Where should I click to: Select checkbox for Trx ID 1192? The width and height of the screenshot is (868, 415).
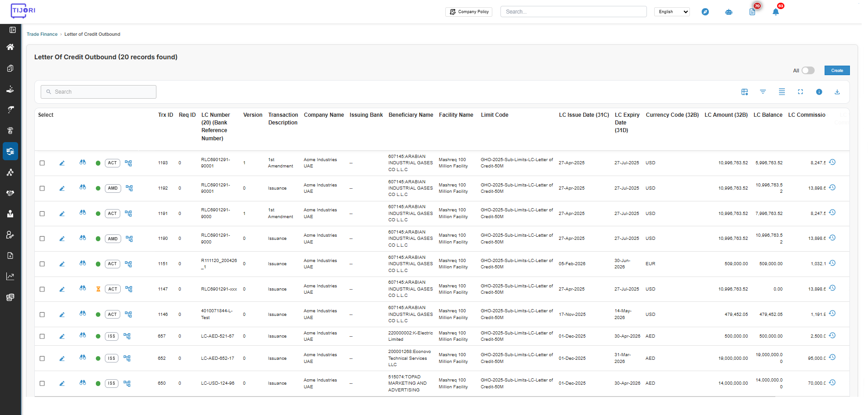[x=42, y=188]
